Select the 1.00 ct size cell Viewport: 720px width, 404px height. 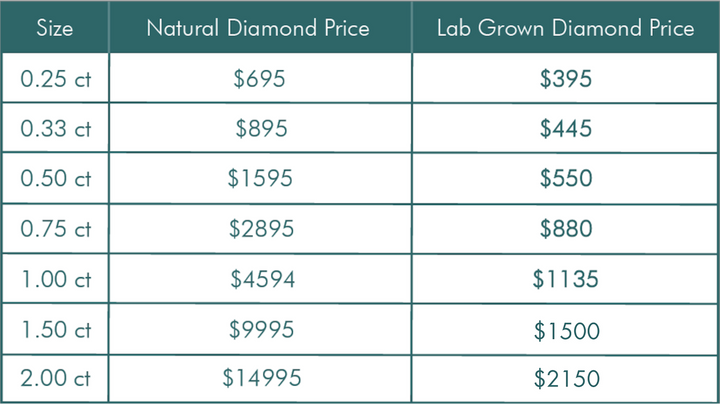[x=56, y=279]
